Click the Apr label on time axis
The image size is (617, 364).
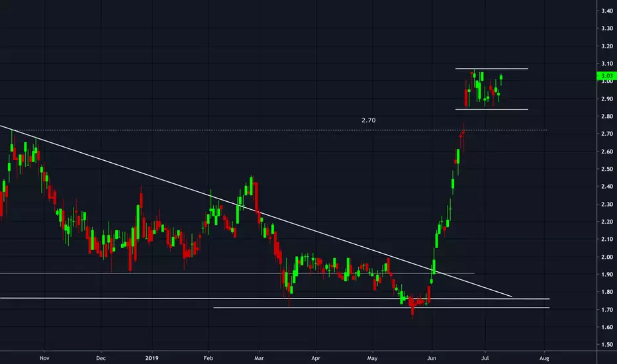(x=316, y=358)
